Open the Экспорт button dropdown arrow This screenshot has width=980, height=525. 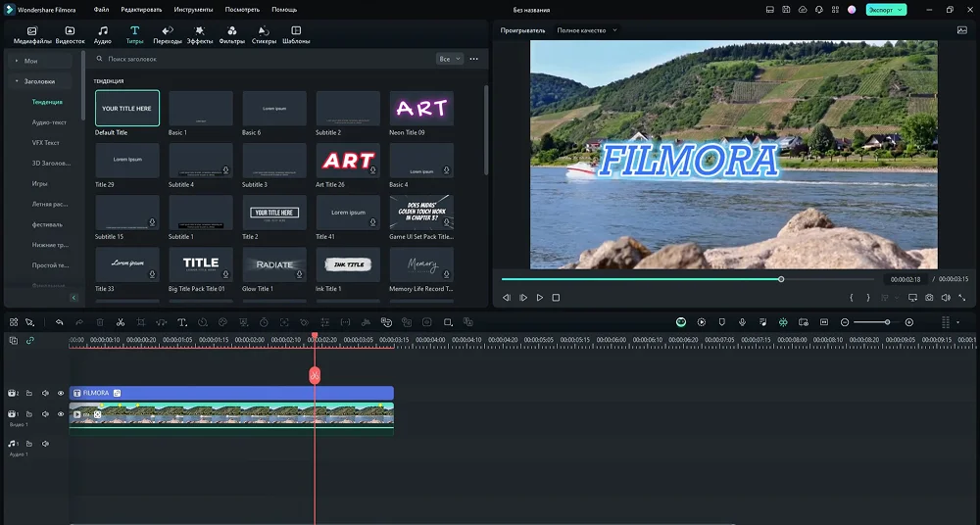point(900,10)
